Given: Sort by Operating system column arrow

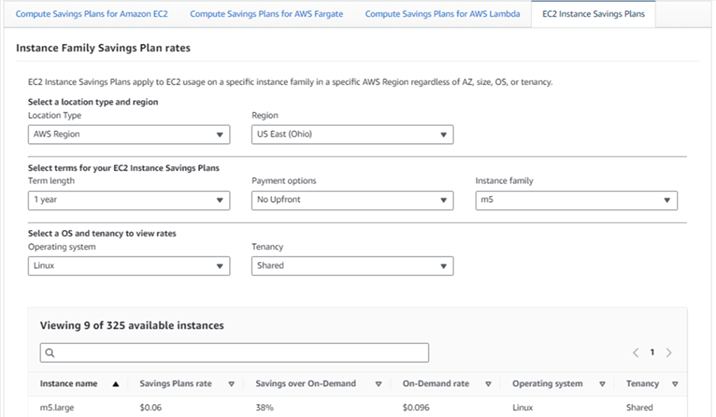Looking at the screenshot, I should (x=602, y=384).
